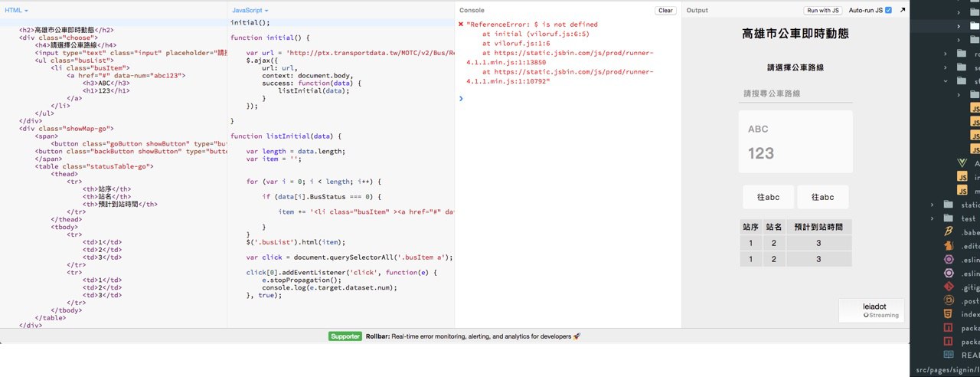Open the HTML panel dropdown

coord(17,10)
